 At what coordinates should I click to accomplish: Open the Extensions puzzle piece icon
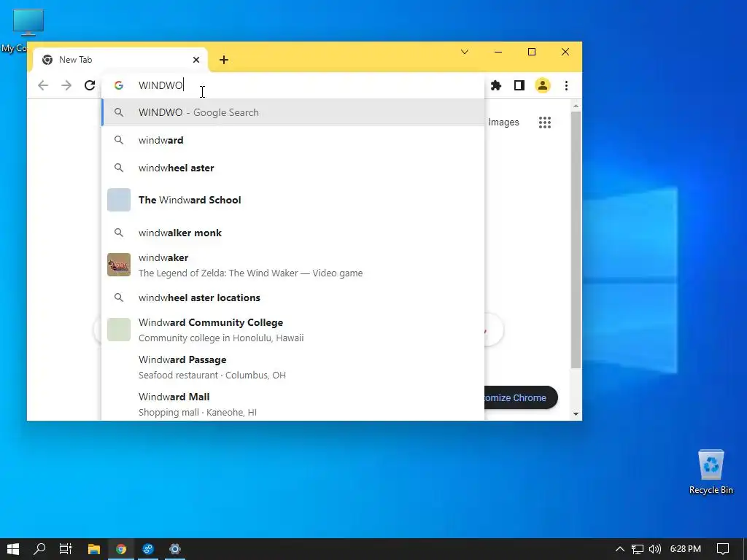point(496,85)
